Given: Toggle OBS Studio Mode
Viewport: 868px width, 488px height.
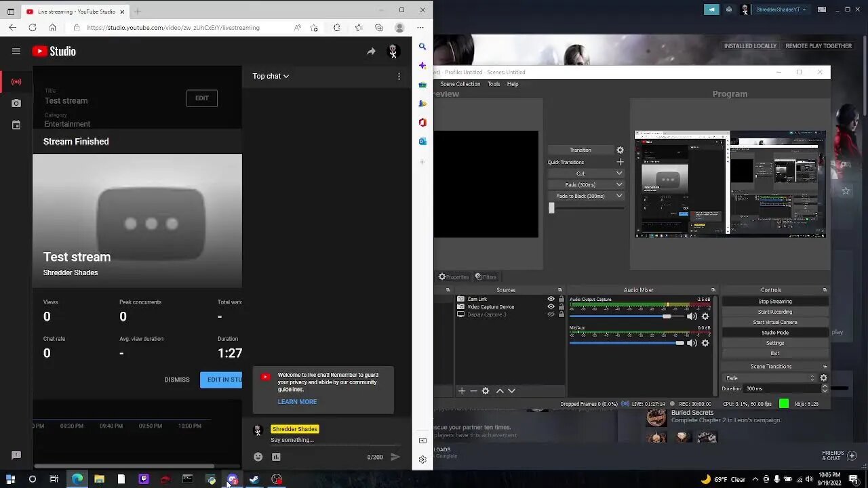Looking at the screenshot, I should point(775,333).
